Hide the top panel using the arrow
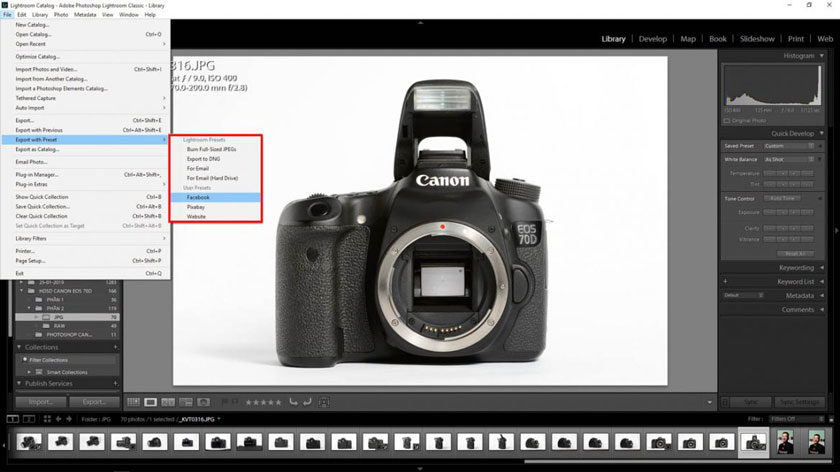The image size is (840, 472). click(x=420, y=23)
